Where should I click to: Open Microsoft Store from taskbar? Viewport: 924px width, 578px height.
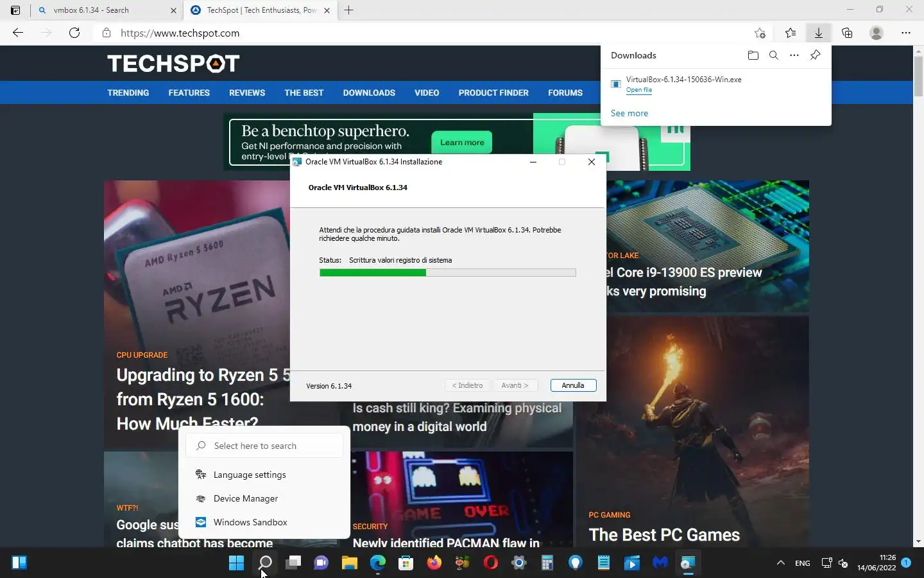coord(406,563)
